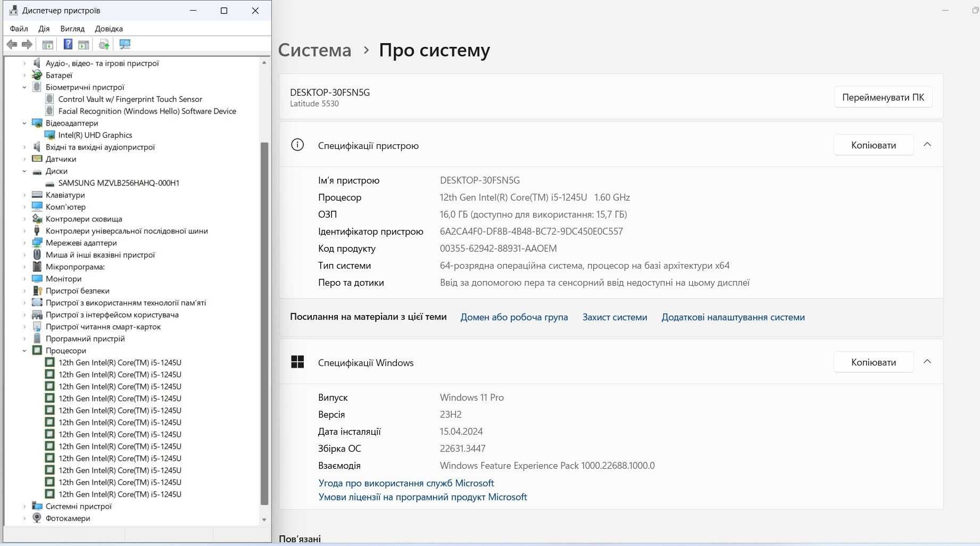Click the Миша й інші вказівні пристрої icon
The width and height of the screenshot is (980, 546).
pos(37,255)
